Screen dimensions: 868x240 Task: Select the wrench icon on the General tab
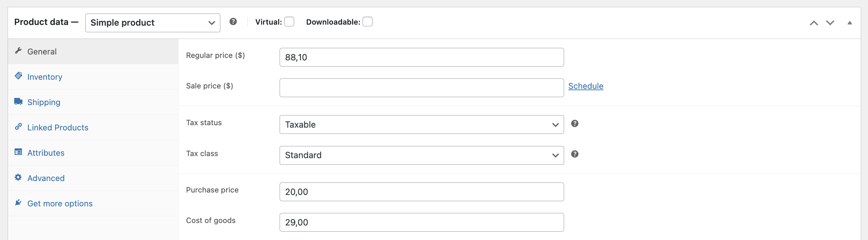tap(18, 51)
